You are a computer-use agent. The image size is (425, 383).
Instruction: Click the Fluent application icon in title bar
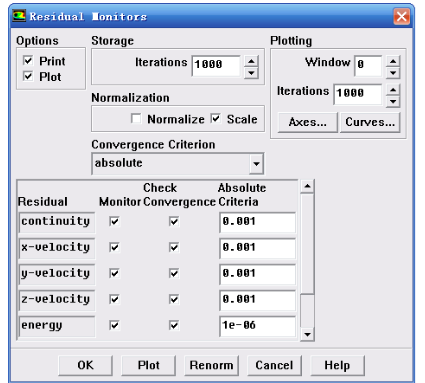19,16
